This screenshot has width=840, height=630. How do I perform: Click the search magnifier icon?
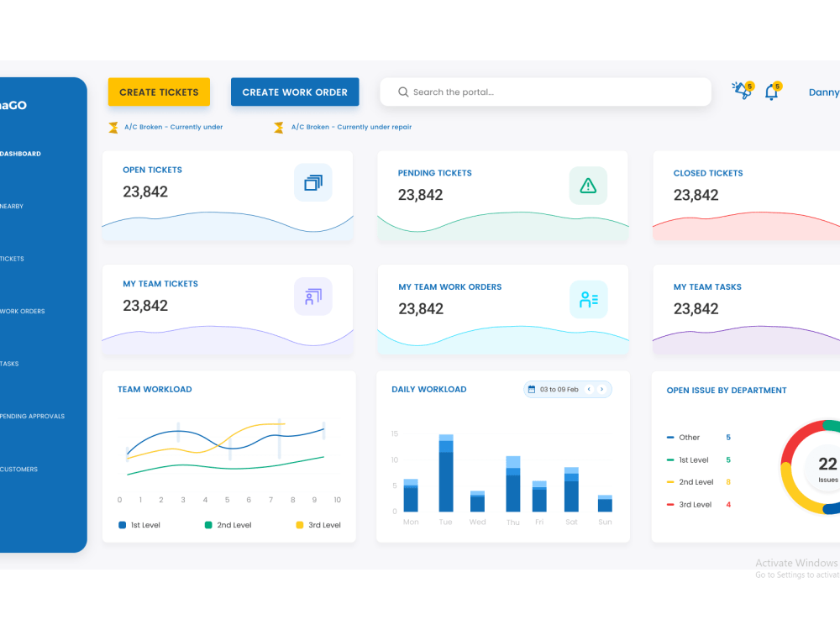click(403, 92)
